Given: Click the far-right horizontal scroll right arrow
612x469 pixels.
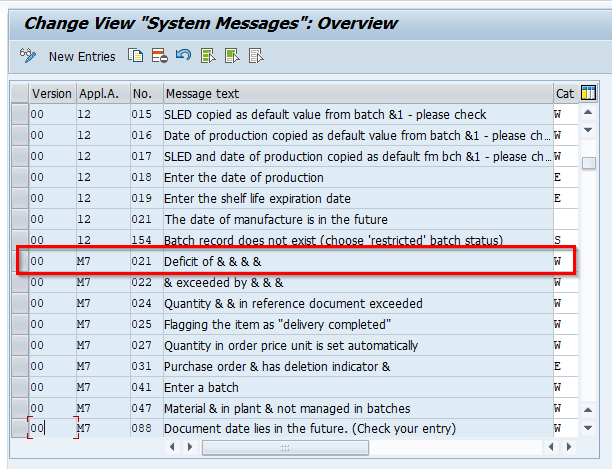Looking at the screenshot, I should click(569, 447).
